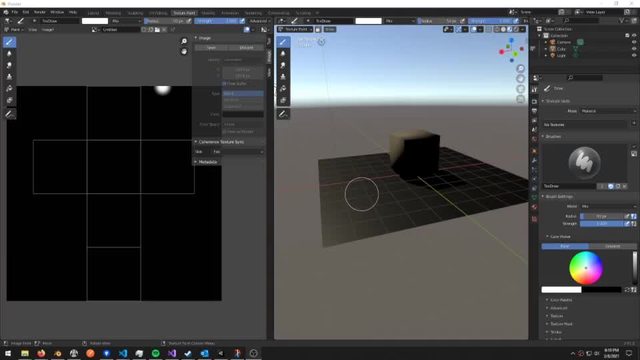Open Output properties tab icon
Image resolution: width=640 pixels, height=360 pixels.
pyautogui.click(x=534, y=111)
